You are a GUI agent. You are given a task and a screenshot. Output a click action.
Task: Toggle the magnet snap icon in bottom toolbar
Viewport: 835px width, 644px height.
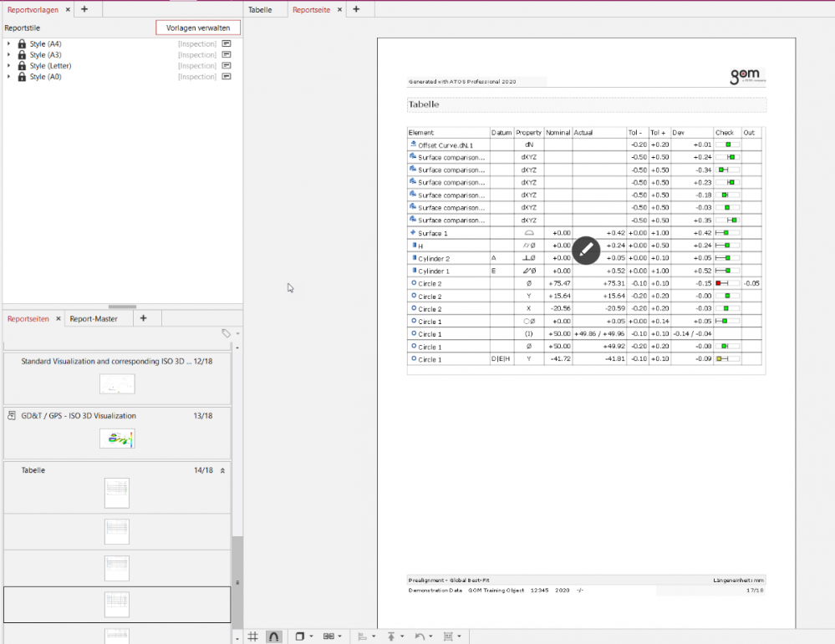coord(273,636)
